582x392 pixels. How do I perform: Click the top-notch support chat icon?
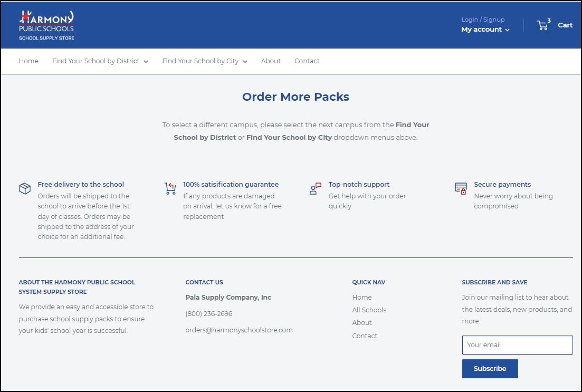(316, 188)
